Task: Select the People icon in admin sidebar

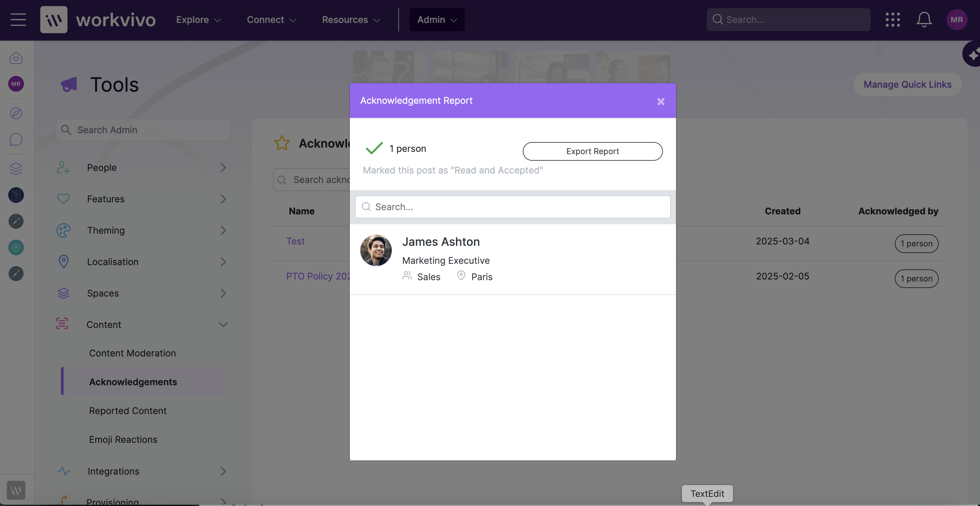Action: pos(63,167)
